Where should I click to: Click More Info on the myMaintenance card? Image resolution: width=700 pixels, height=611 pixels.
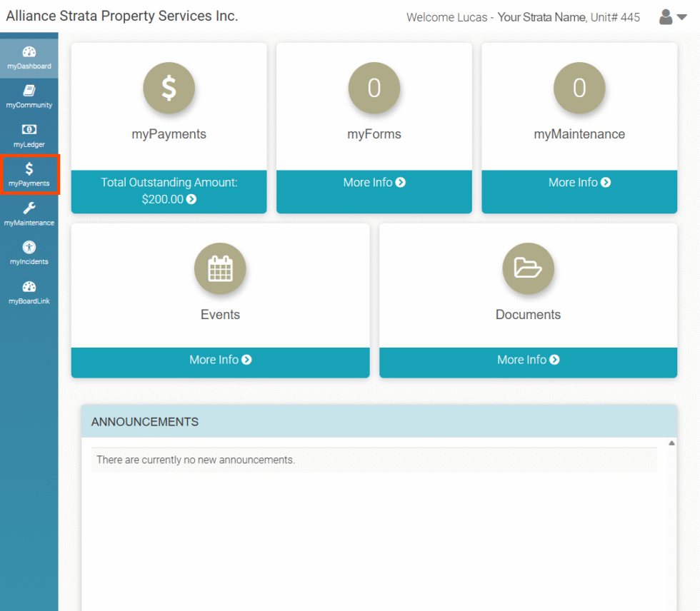click(x=579, y=182)
